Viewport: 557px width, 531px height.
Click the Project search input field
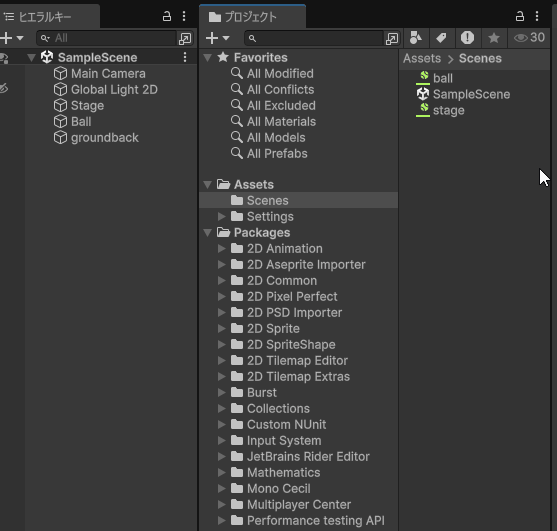point(314,38)
